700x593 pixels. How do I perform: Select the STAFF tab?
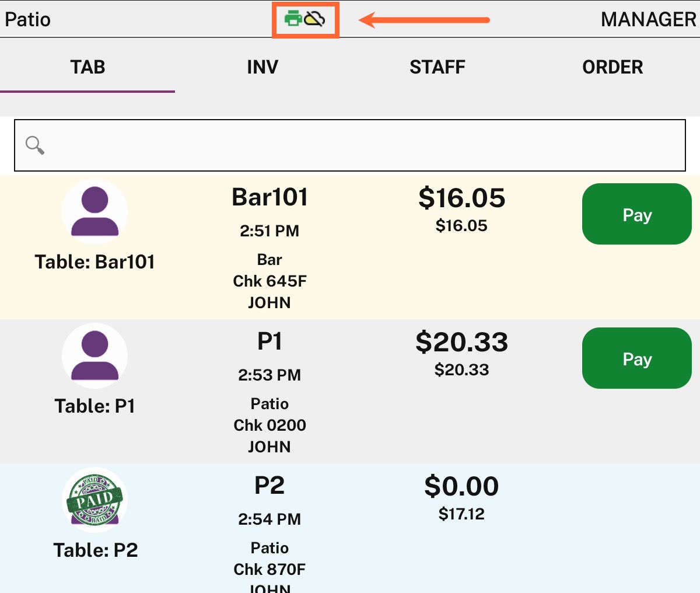(x=437, y=67)
